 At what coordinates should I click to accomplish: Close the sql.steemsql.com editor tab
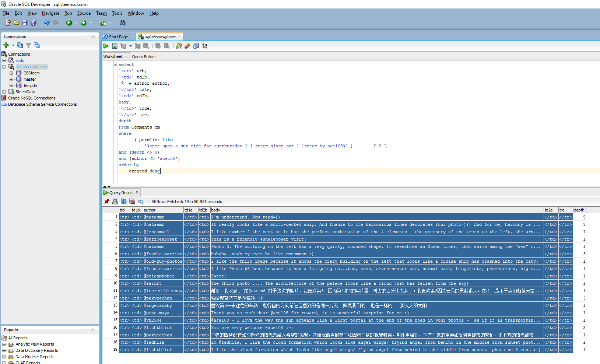tap(180, 36)
